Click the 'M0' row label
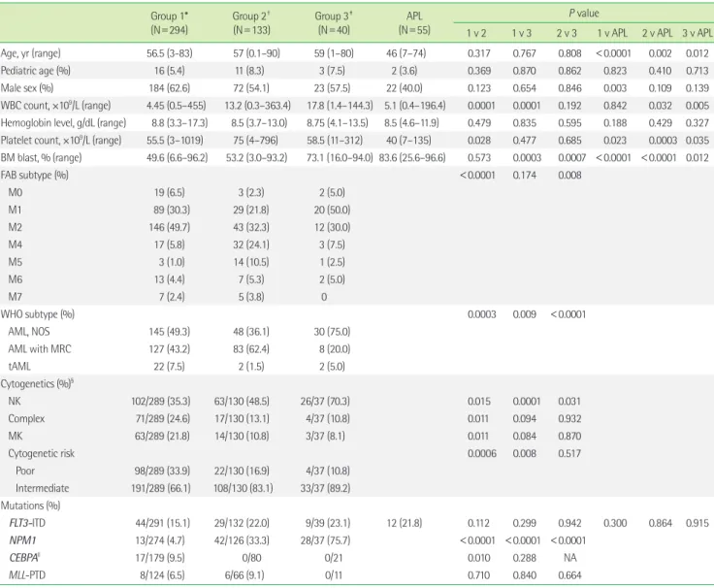This screenshot has height=588, width=714. coord(15,192)
